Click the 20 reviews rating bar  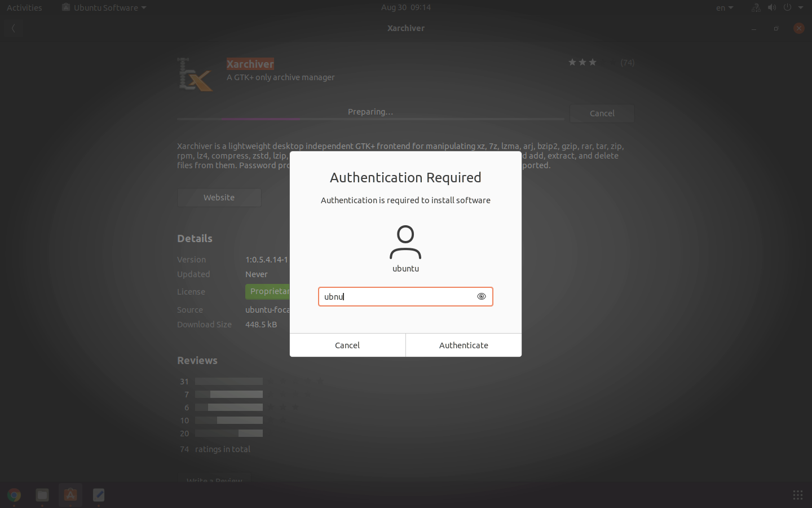click(229, 433)
